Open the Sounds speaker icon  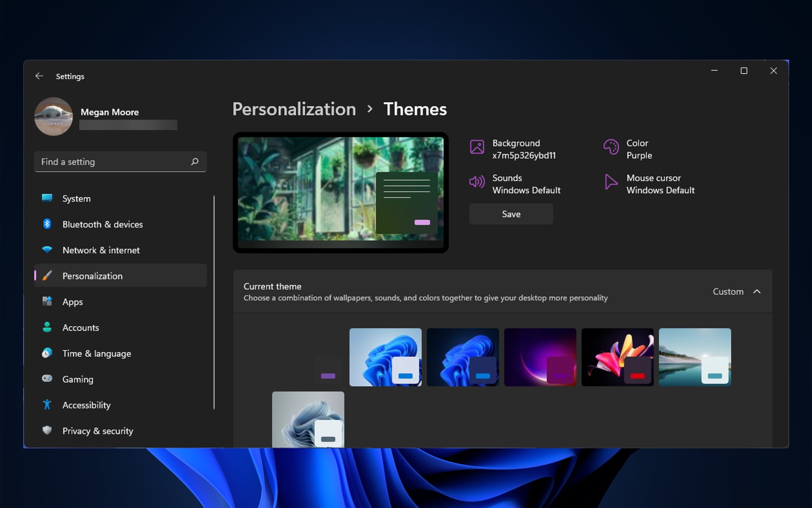(x=477, y=182)
